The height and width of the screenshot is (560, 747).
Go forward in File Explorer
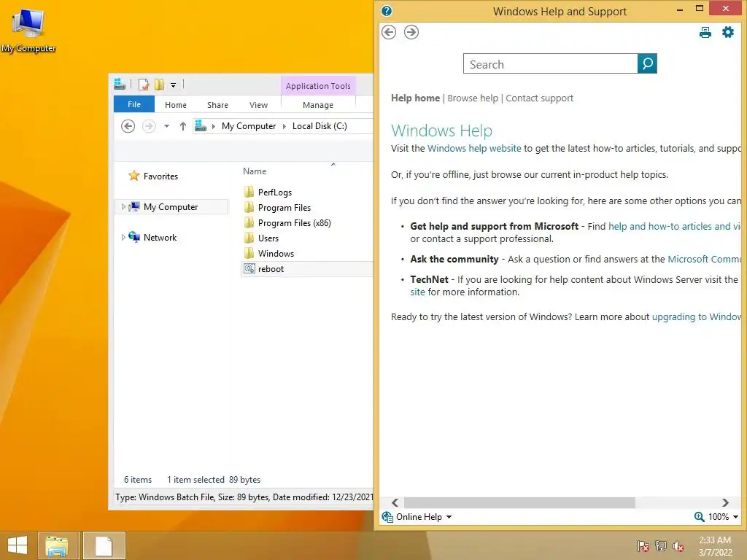pyautogui.click(x=149, y=126)
